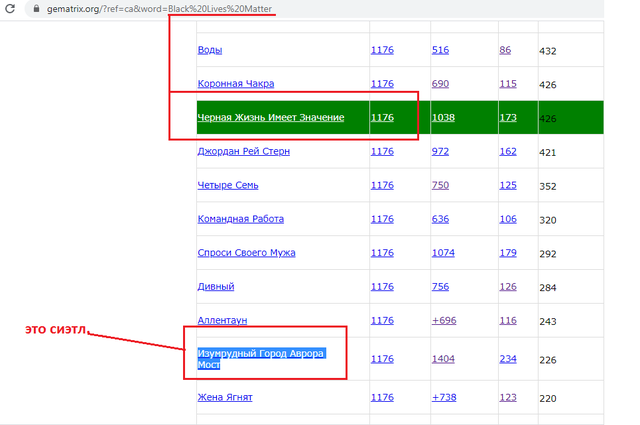Click 1176 in the Аллентаун row
The width and height of the screenshot is (640, 425).
(x=382, y=321)
